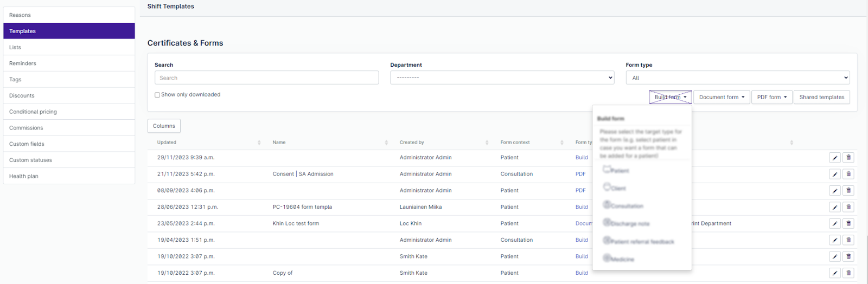Go to Custom fields in sidebar

27,144
